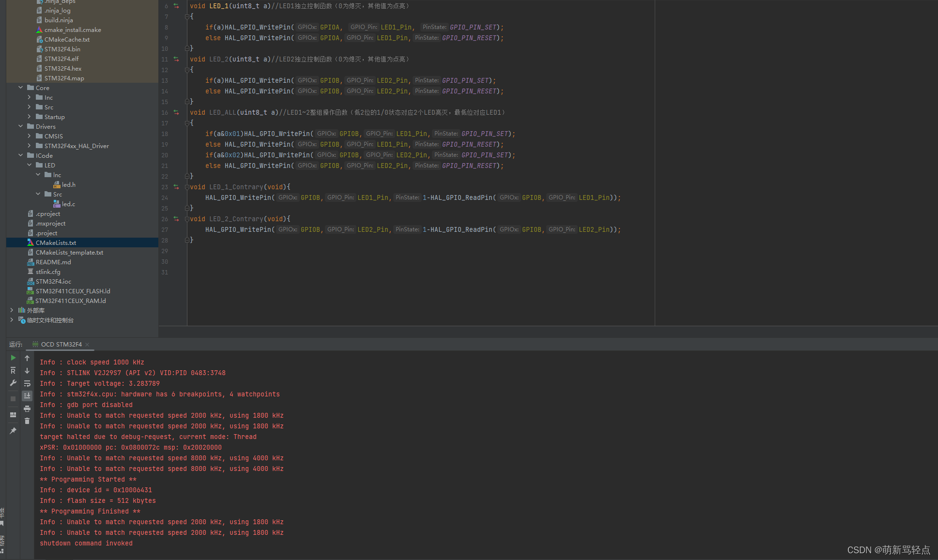Toggle scroll to end of console
This screenshot has height=560, width=938.
click(27, 395)
